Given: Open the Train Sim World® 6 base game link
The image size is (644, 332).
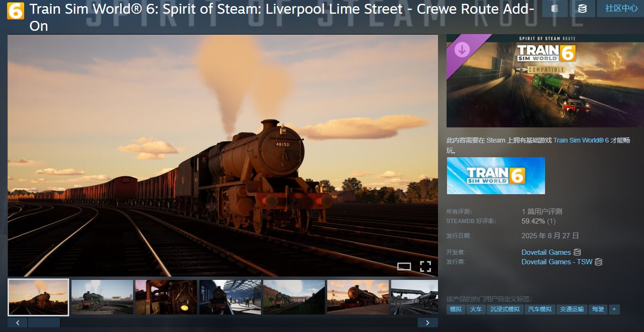Looking at the screenshot, I should coord(581,140).
